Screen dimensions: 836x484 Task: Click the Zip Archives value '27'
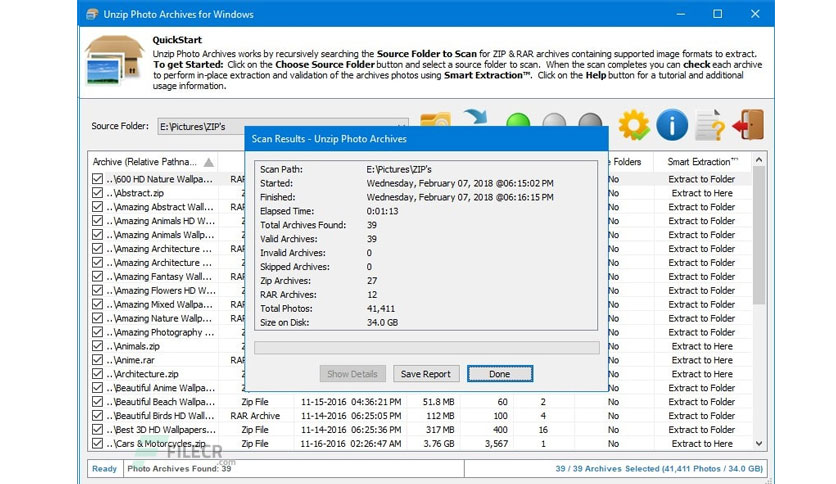click(372, 280)
